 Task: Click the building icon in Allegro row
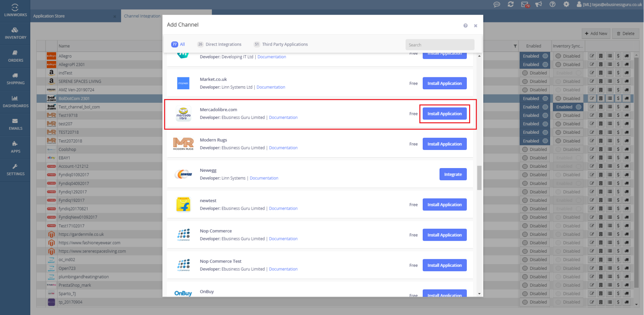pos(601,56)
